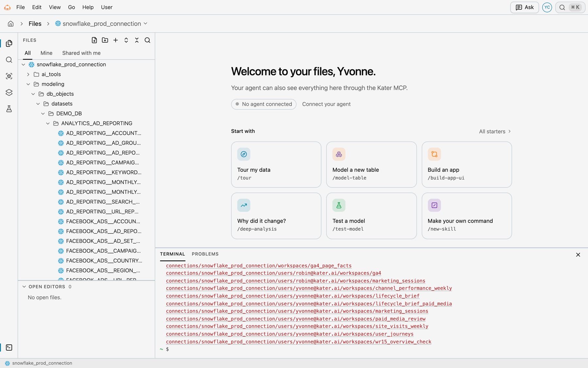Viewport: 588px width, 368px height.
Task: Collapse the db_objects folder
Action: pos(33,94)
